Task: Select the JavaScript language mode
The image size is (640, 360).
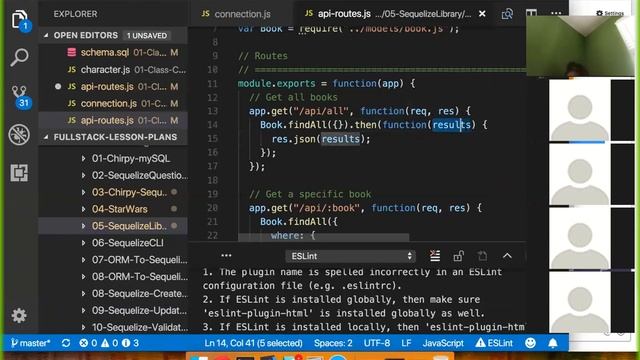Action: pos(443,343)
